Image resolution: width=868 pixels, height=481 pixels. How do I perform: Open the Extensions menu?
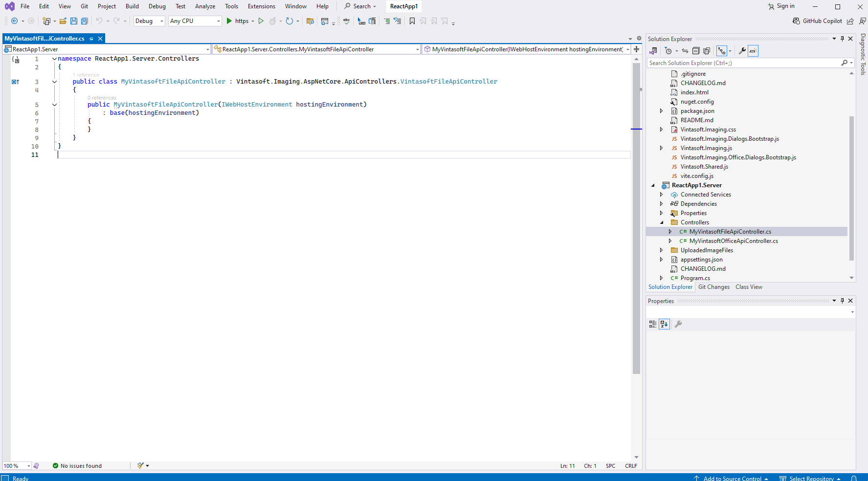(261, 6)
